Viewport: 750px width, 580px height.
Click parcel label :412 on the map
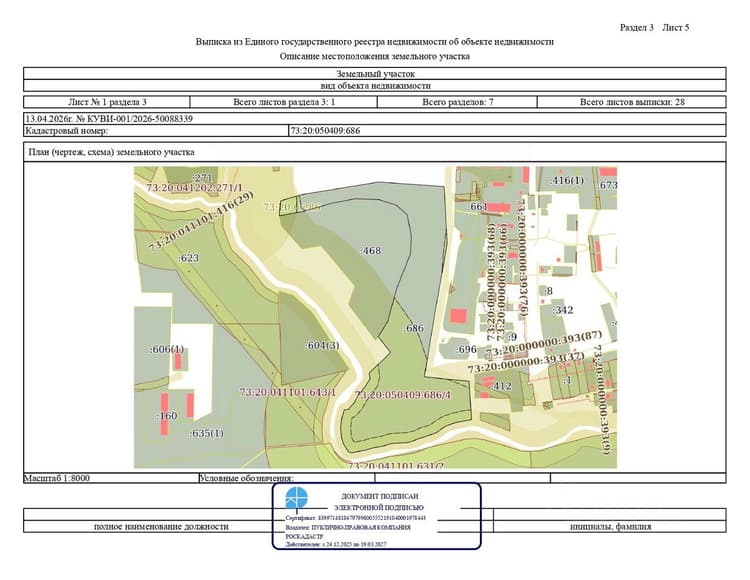tap(502, 386)
